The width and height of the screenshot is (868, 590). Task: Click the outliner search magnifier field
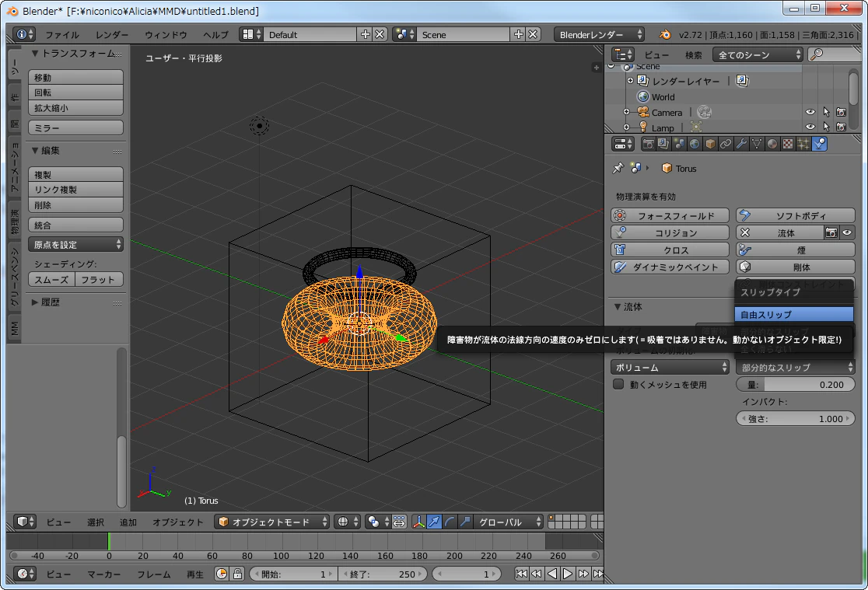pyautogui.click(x=833, y=54)
